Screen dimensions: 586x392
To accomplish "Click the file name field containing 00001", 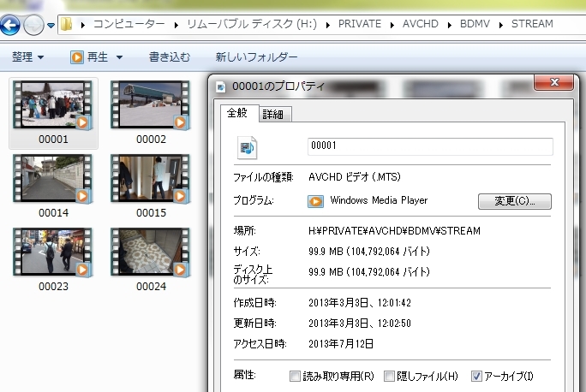I will click(430, 146).
